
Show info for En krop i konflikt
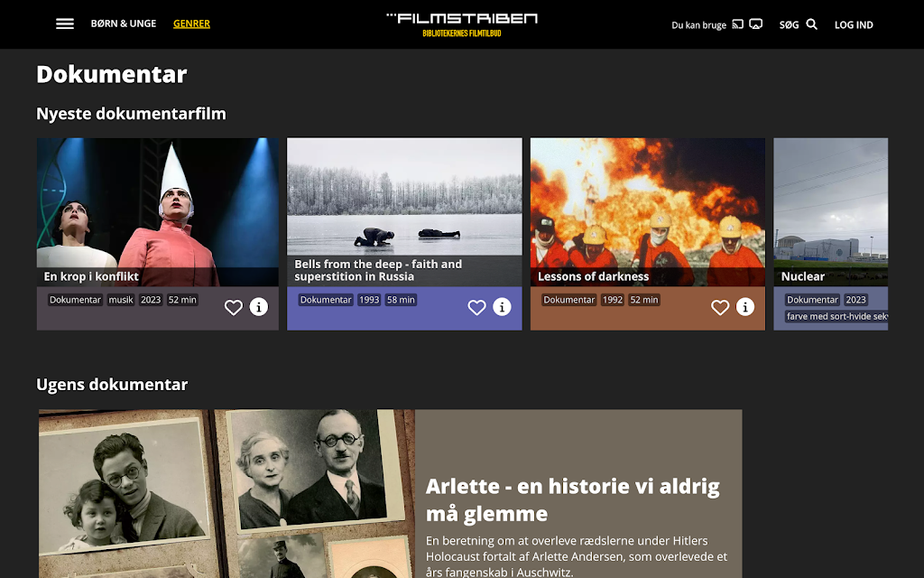[x=259, y=307]
